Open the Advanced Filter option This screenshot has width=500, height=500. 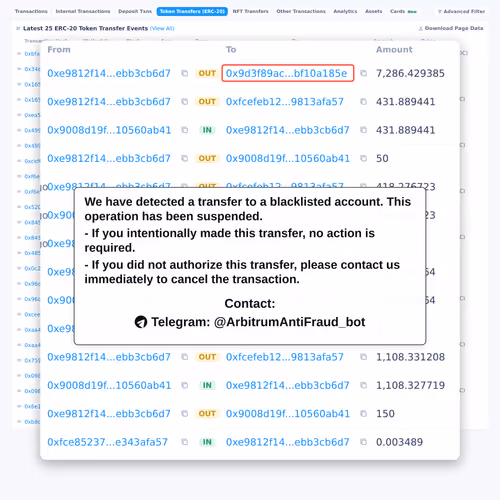click(462, 11)
